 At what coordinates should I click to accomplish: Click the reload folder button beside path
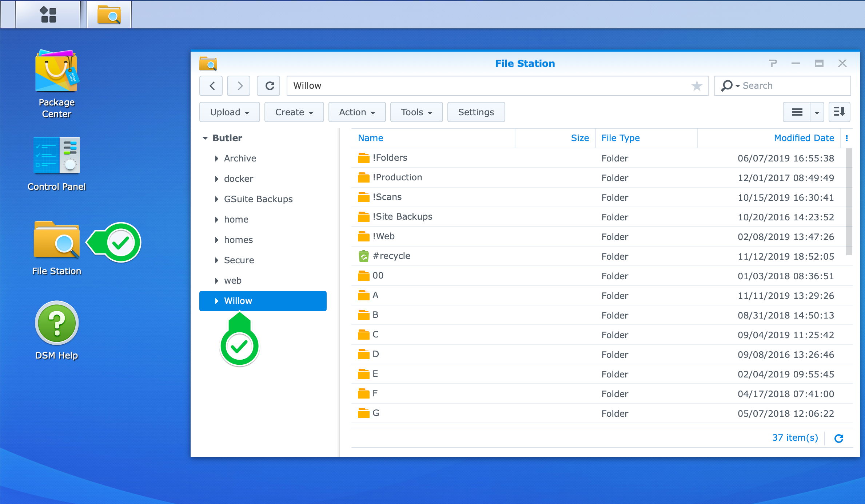pyautogui.click(x=269, y=86)
